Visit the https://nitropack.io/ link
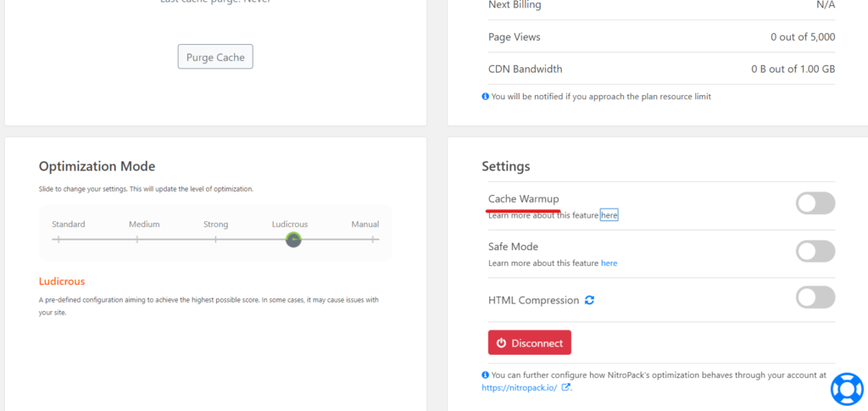The image size is (868, 411). 520,388
